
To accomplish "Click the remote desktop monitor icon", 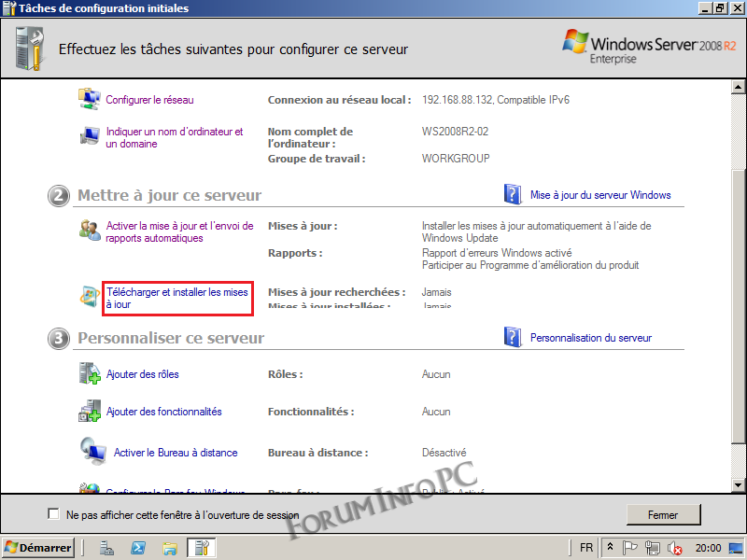I will pyautogui.click(x=92, y=451).
